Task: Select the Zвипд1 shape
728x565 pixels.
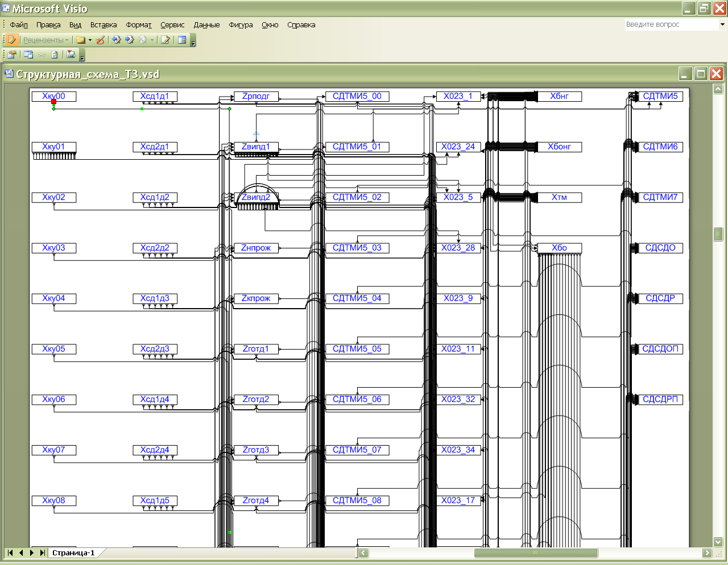Action: point(256,147)
